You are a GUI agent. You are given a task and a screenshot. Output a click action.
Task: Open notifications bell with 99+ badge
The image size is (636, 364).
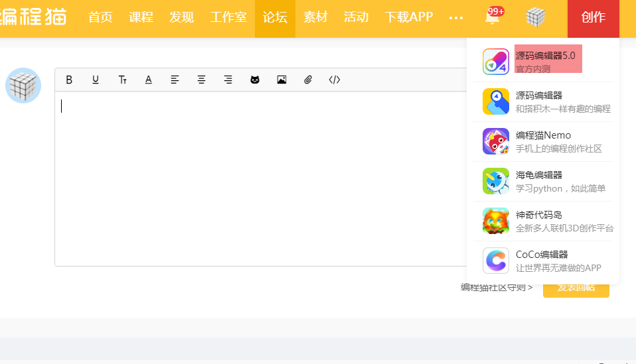pyautogui.click(x=493, y=17)
